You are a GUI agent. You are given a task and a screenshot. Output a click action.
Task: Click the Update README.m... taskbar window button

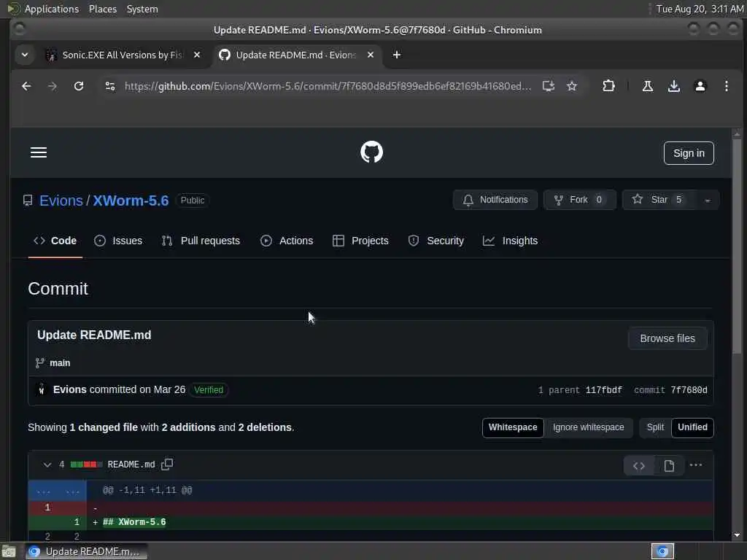[86, 551]
